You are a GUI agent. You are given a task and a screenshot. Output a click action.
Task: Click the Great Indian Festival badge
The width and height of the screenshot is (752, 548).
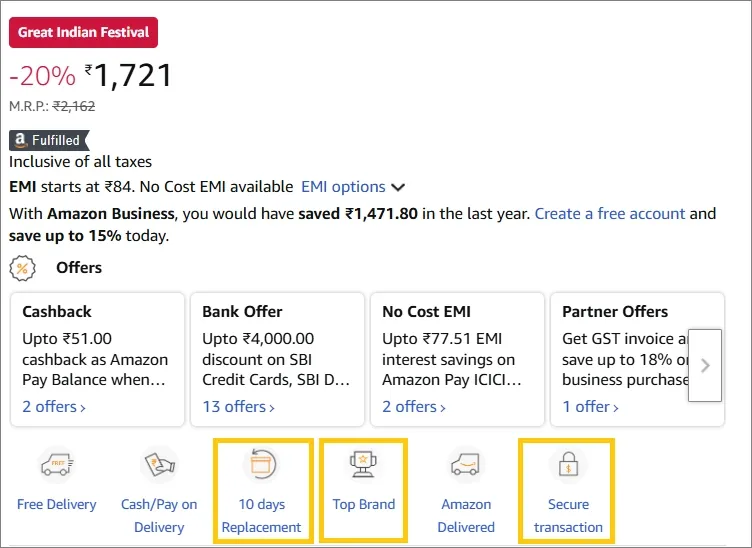pyautogui.click(x=83, y=32)
